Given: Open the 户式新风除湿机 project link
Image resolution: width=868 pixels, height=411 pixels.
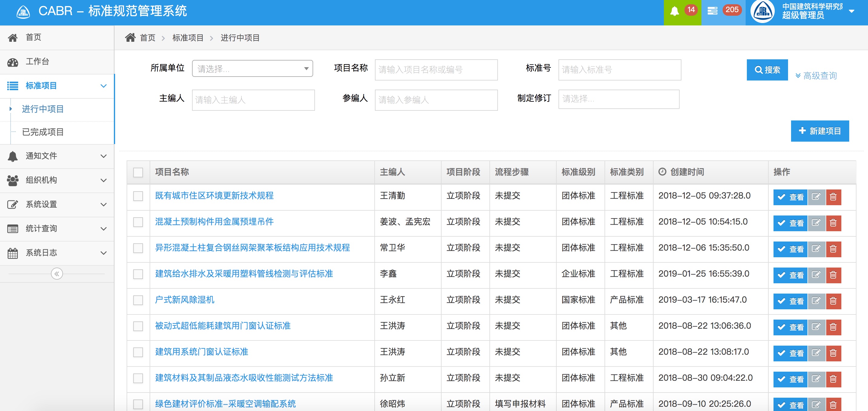Looking at the screenshot, I should point(185,300).
